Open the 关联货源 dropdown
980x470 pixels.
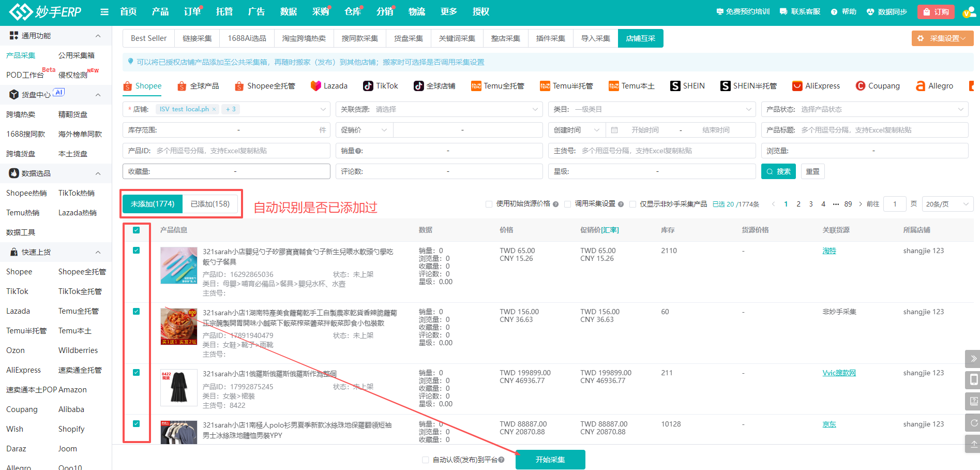pos(439,109)
